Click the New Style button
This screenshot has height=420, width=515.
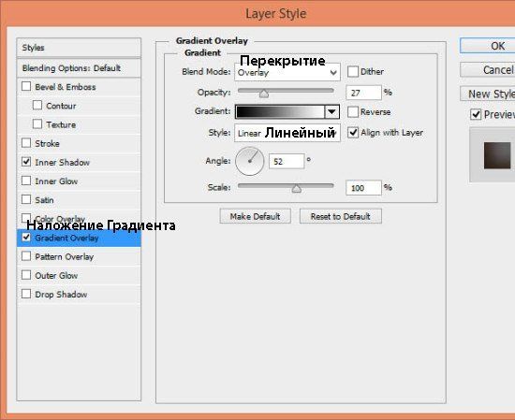coord(488,94)
